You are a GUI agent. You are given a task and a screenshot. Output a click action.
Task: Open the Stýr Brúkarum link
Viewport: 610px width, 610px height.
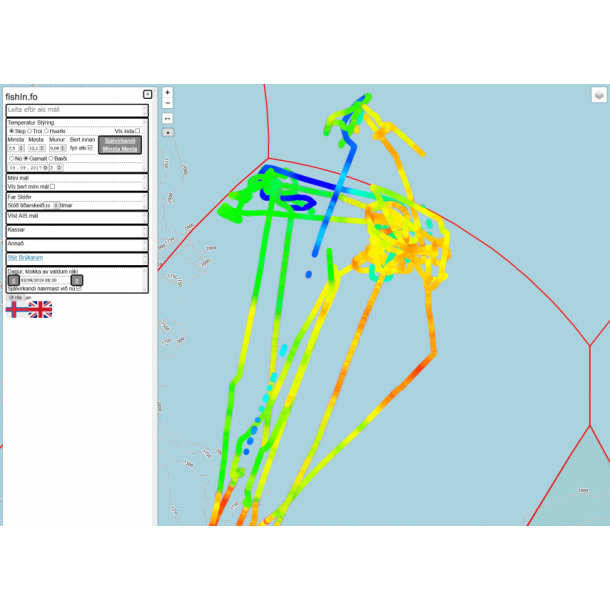tap(27, 258)
